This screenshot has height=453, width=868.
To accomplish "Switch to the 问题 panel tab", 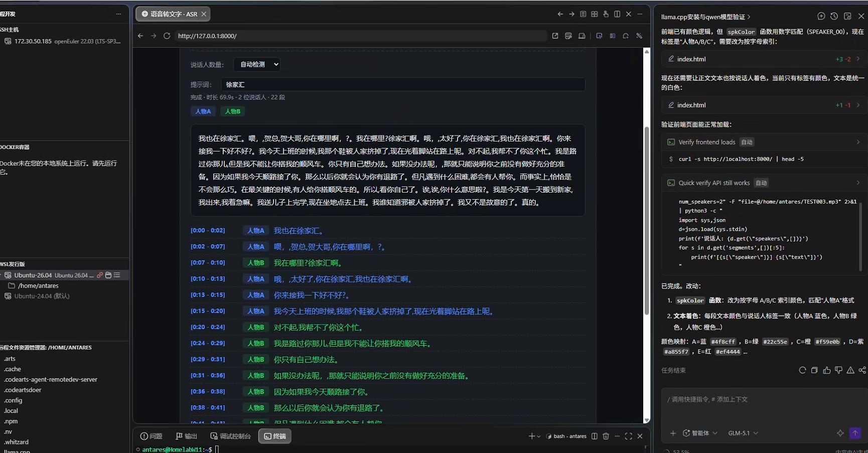I will click(152, 436).
